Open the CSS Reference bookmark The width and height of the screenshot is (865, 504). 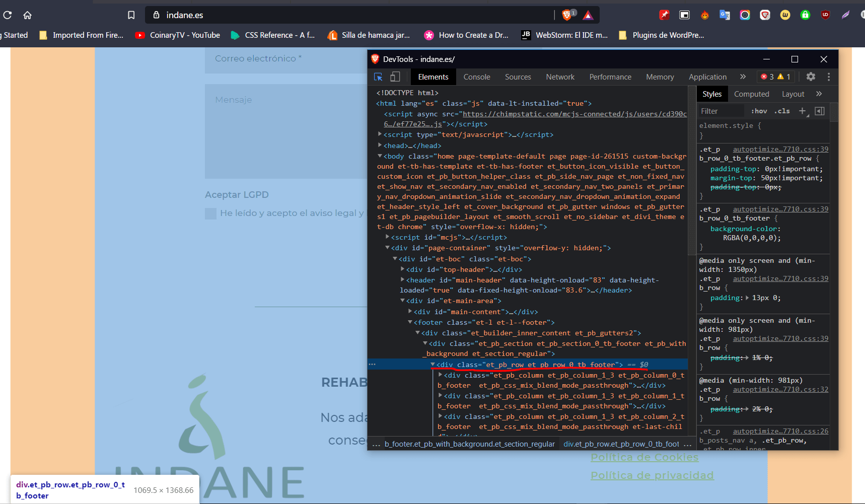tap(272, 35)
